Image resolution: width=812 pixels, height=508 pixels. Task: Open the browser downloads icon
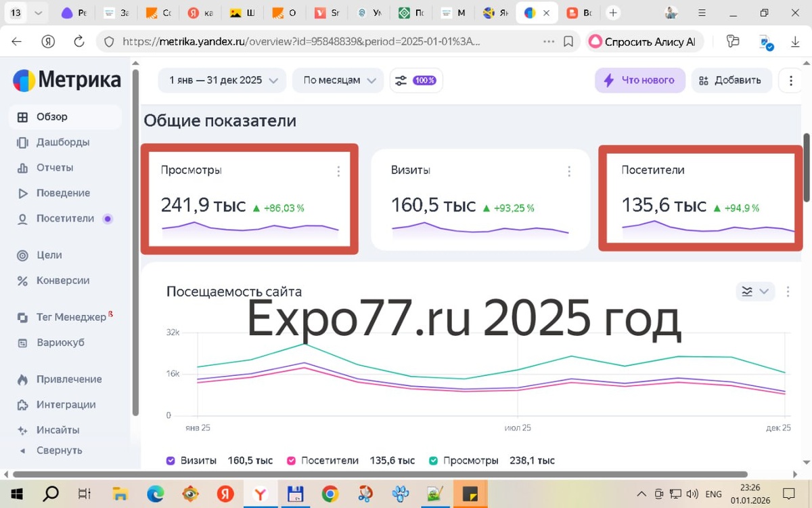click(795, 41)
